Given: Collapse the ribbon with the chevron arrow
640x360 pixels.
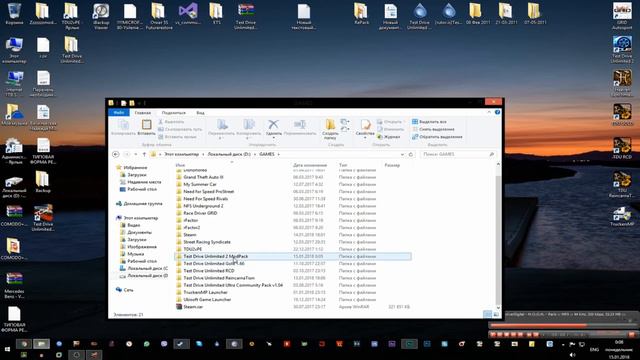Looking at the screenshot, I should point(489,112).
